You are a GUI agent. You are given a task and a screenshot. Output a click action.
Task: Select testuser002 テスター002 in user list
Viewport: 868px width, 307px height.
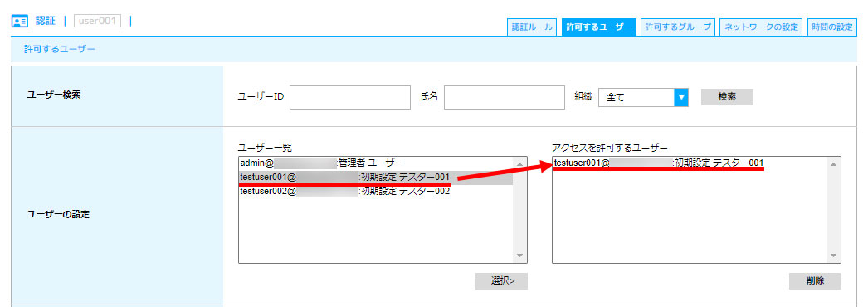pos(376,192)
